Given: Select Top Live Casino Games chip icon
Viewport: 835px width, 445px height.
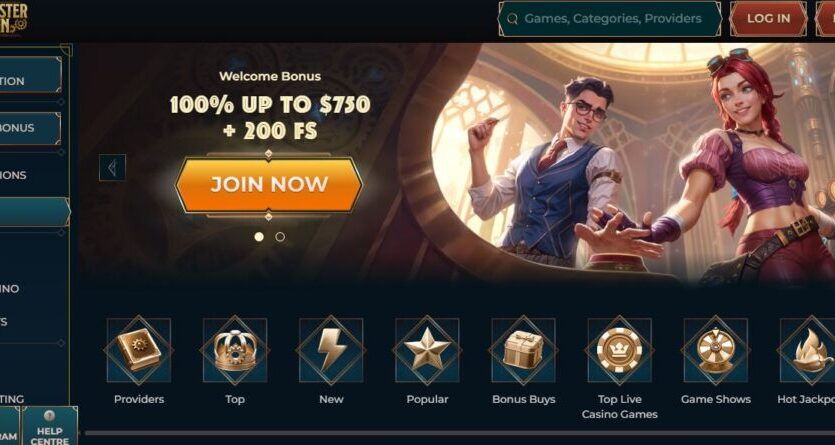Looking at the screenshot, I should coord(619,350).
